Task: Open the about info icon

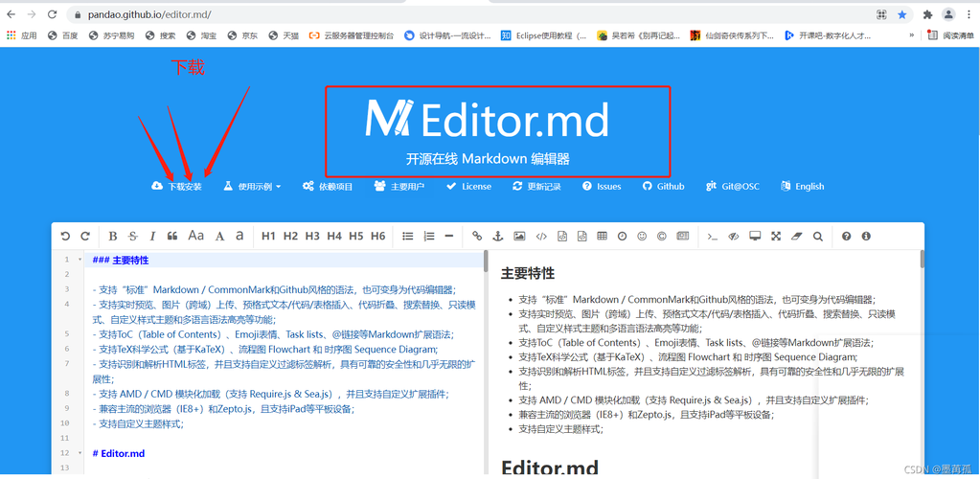Action: pyautogui.click(x=866, y=237)
